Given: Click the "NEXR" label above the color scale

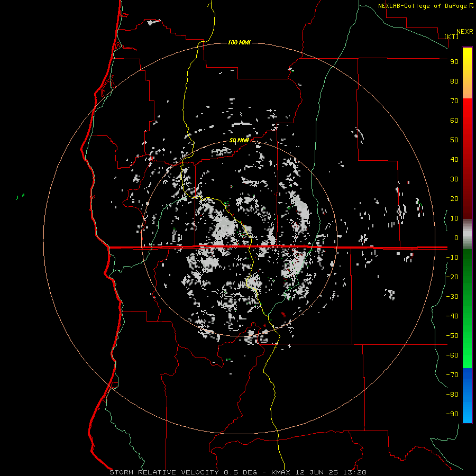Looking at the screenshot, I should 464,32.
